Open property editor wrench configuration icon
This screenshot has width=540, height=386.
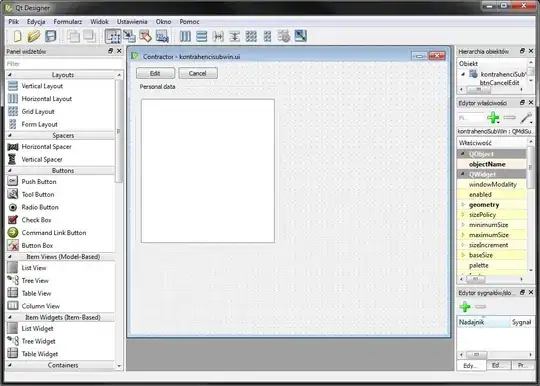[x=527, y=118]
